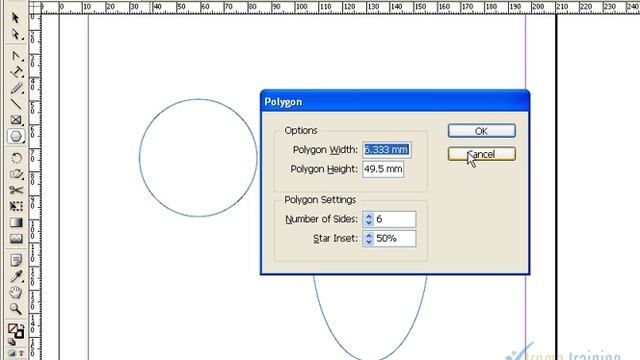This screenshot has width=640, height=360.
Task: Click the Polygon Width input field
Action: [387, 150]
